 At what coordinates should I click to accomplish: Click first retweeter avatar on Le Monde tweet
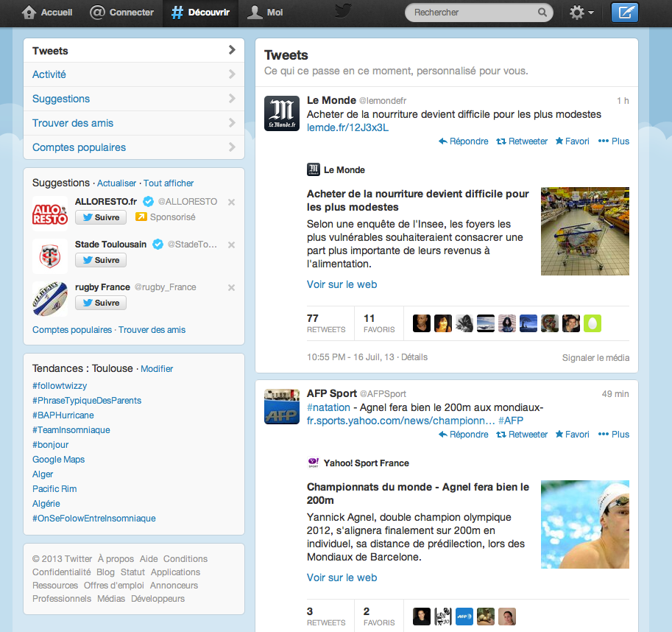(422, 323)
